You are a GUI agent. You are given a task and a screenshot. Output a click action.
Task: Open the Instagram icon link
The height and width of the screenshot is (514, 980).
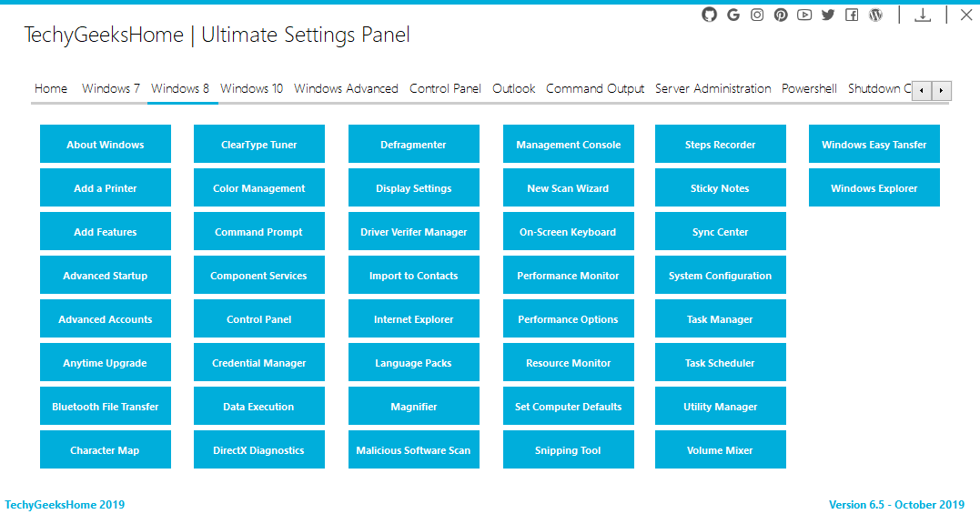tap(757, 15)
